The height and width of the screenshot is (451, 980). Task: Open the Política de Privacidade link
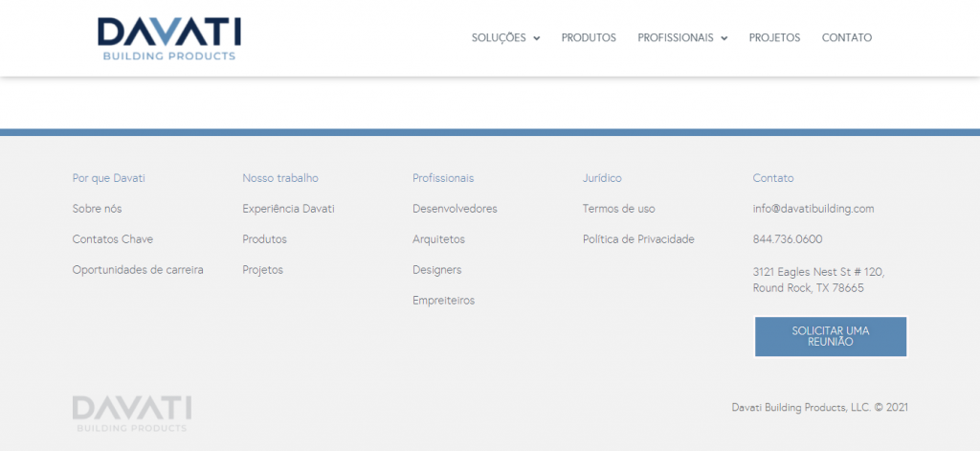(x=638, y=239)
